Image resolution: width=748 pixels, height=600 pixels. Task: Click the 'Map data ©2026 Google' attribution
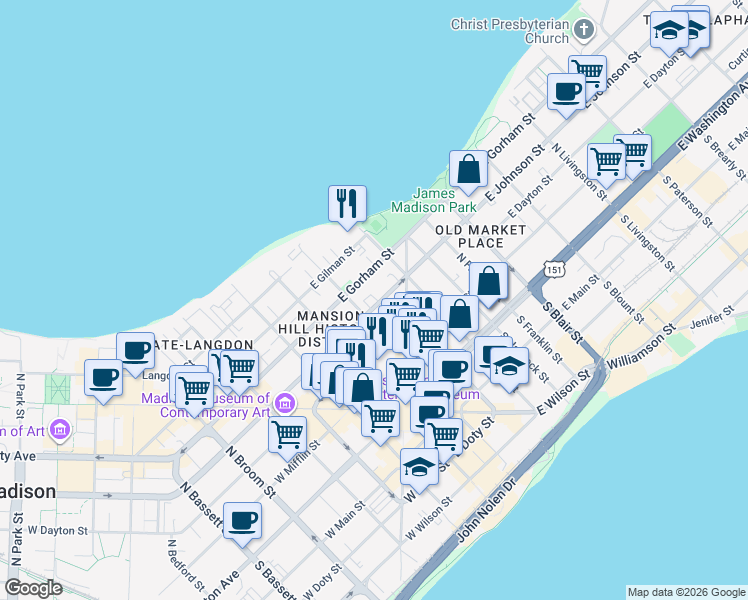(686, 593)
